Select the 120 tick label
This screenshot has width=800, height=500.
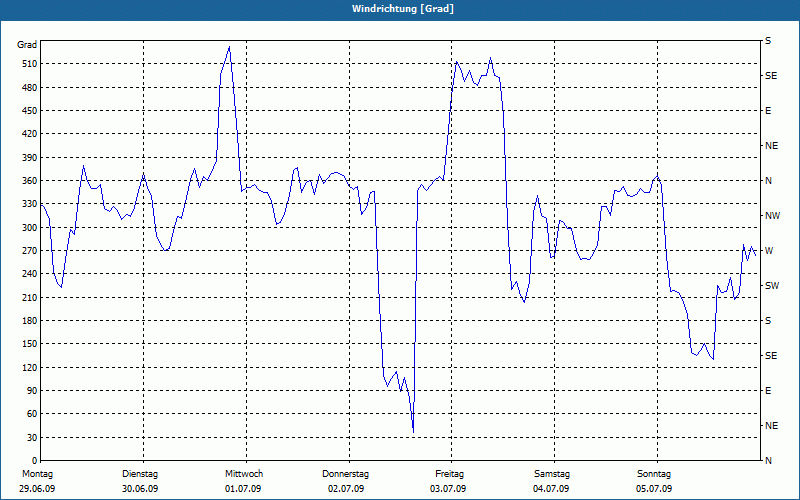[x=29, y=367]
